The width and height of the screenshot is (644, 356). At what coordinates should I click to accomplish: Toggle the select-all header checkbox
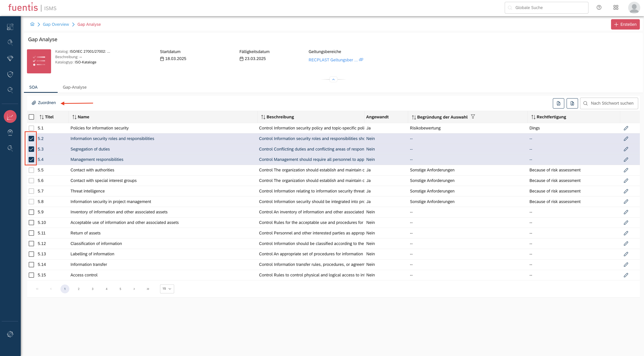[x=31, y=117]
